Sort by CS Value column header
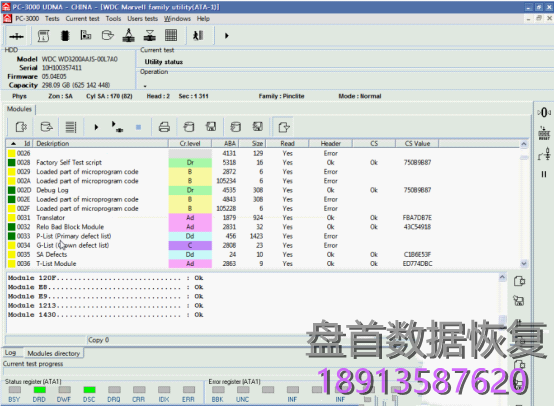 (417, 143)
